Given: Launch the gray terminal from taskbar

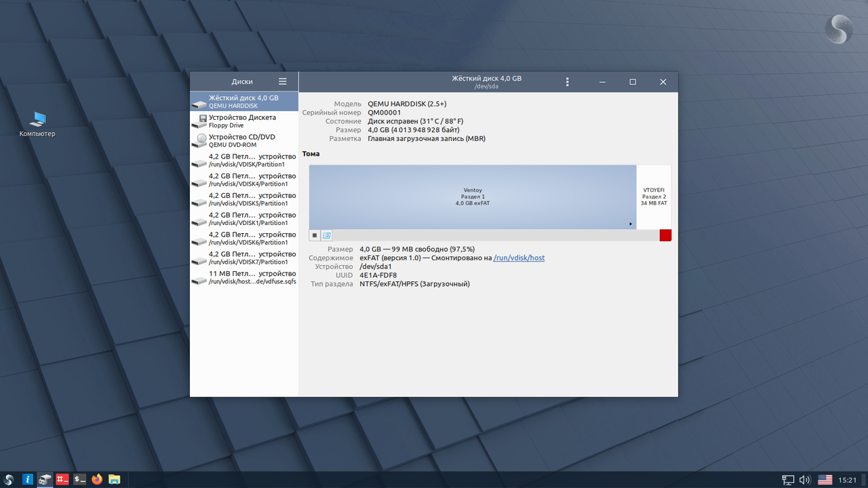Looking at the screenshot, I should 80,479.
